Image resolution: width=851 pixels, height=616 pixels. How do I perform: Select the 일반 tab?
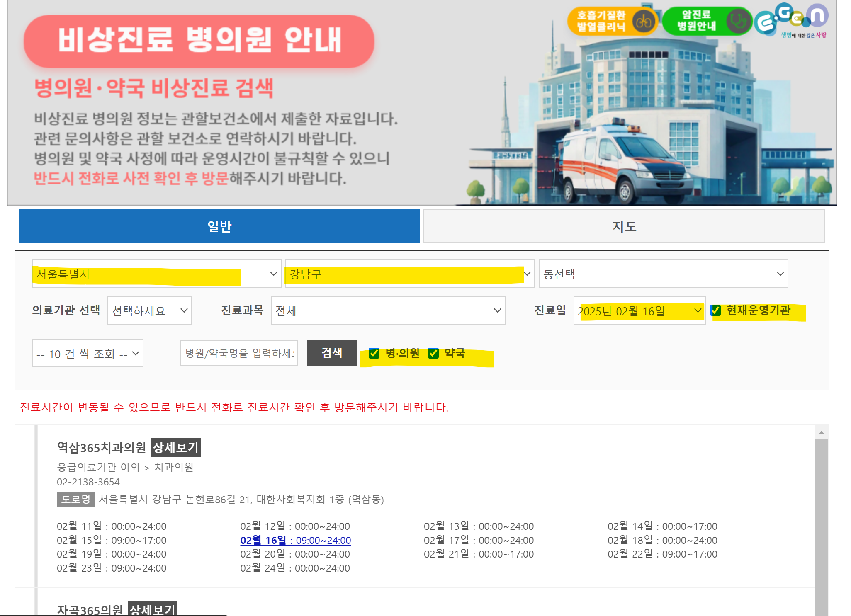pos(219,226)
